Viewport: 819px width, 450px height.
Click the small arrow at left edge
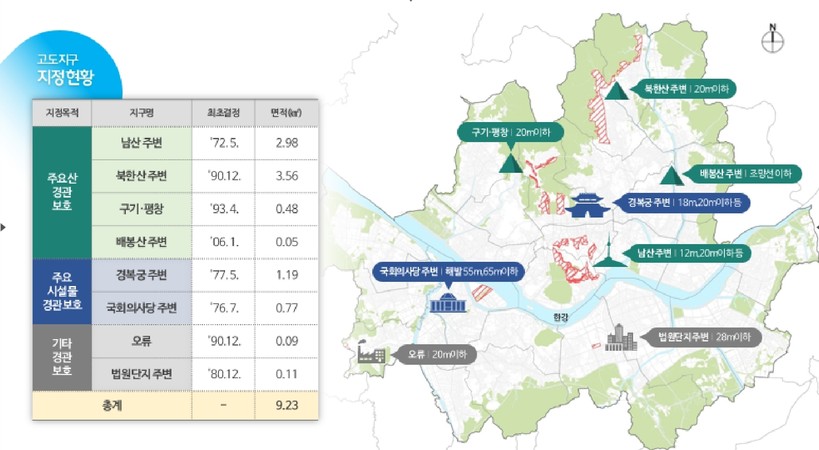[4, 227]
